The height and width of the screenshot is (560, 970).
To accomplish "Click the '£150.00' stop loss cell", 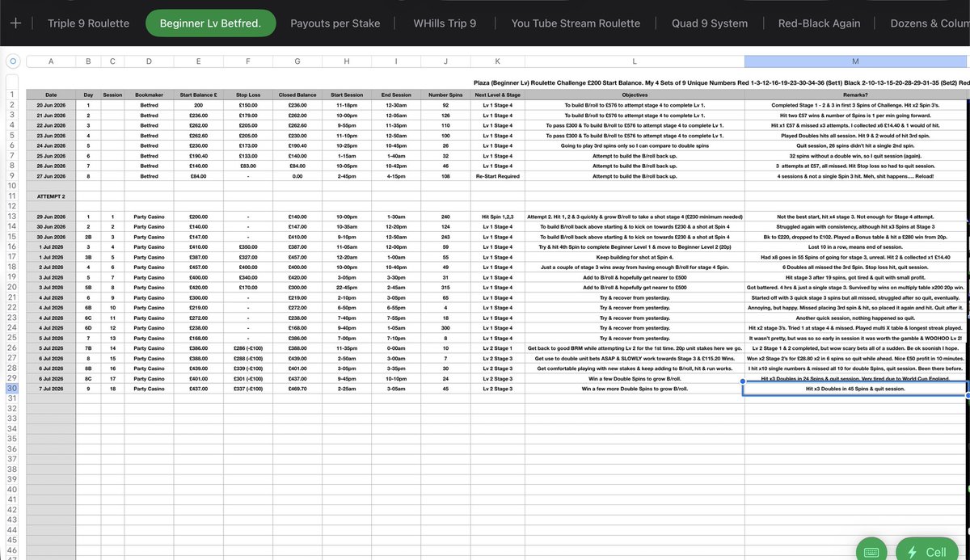I will point(247,105).
